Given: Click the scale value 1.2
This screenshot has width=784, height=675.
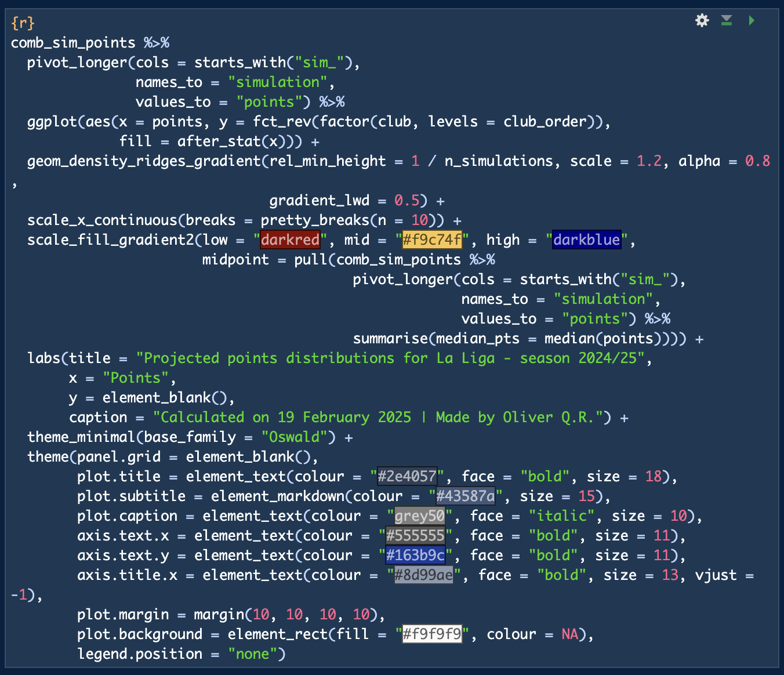Looking at the screenshot, I should 649,161.
